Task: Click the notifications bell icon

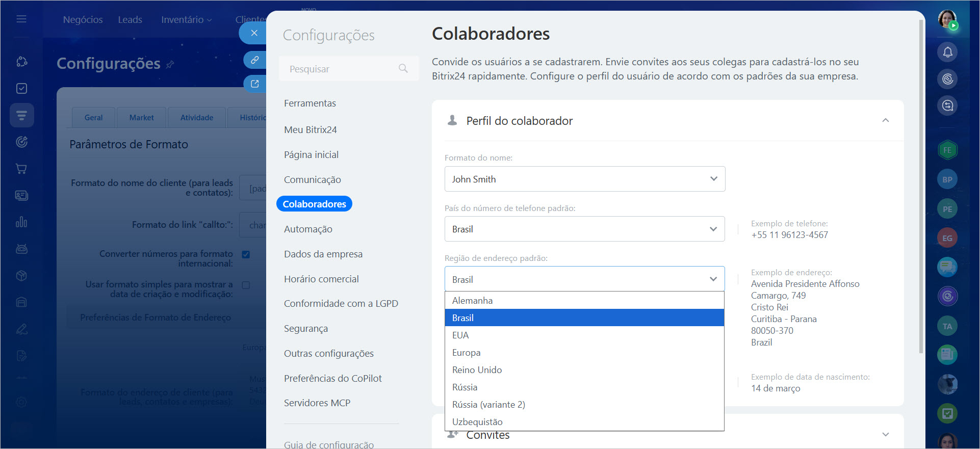Action: pyautogui.click(x=947, y=52)
